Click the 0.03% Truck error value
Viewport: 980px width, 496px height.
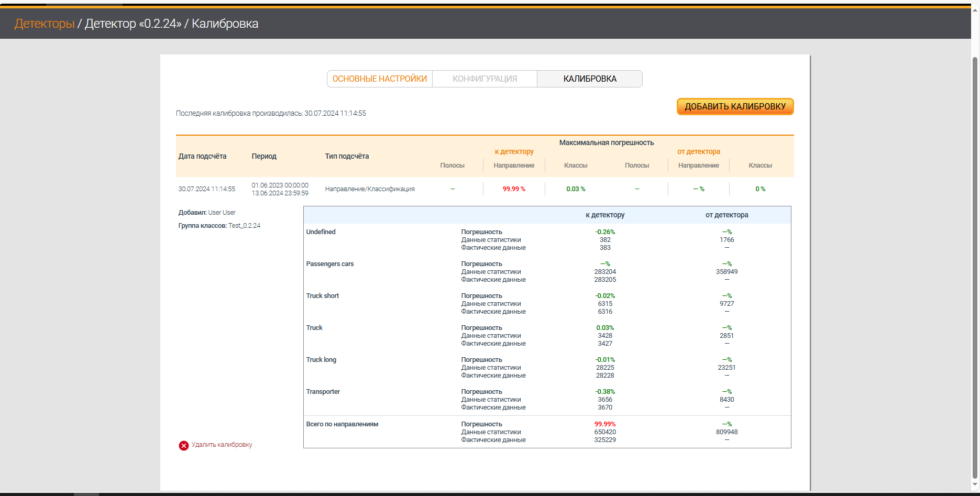pyautogui.click(x=605, y=328)
